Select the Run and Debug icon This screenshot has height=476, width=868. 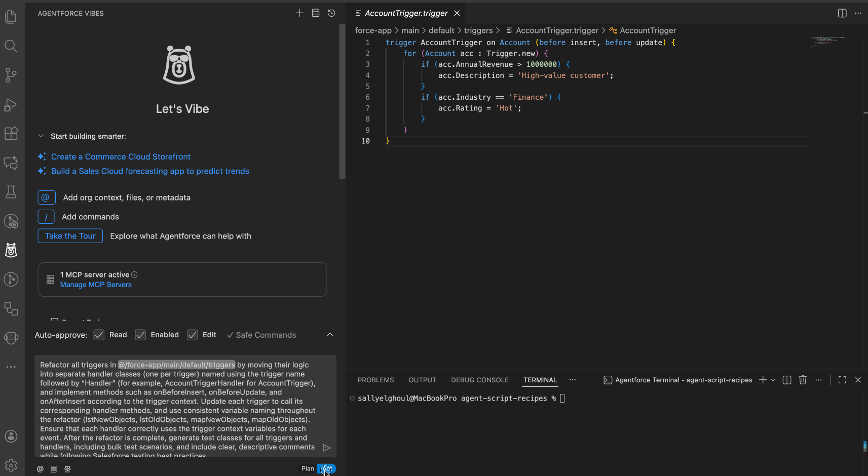tap(11, 105)
